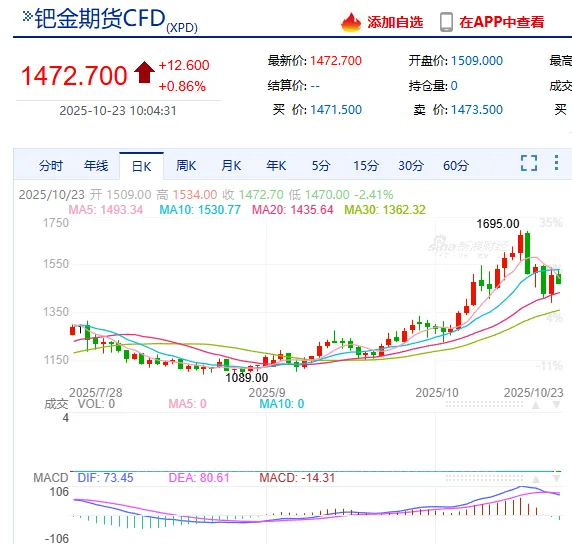This screenshot has width=572, height=544.
Task: Click the volume MA10: 0 label
Action: click(282, 404)
